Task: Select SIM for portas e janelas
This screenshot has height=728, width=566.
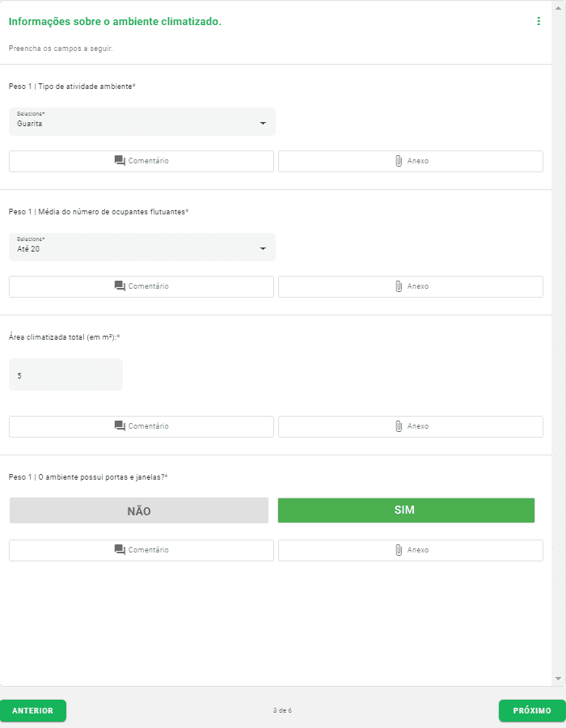Action: (405, 510)
